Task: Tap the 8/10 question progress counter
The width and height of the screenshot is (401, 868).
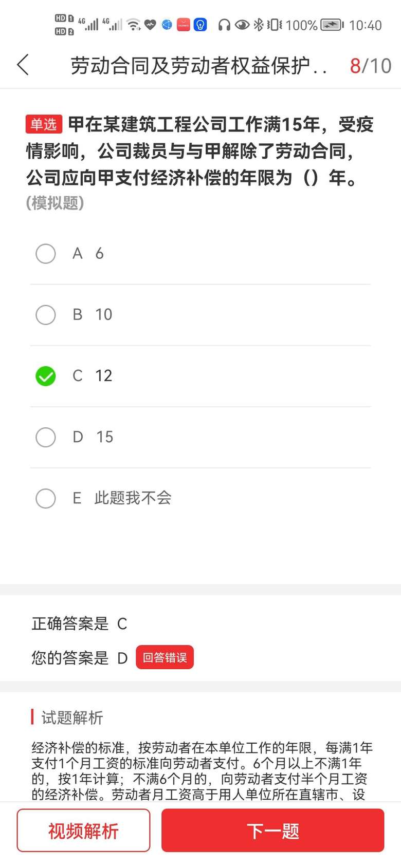Action: [x=370, y=66]
